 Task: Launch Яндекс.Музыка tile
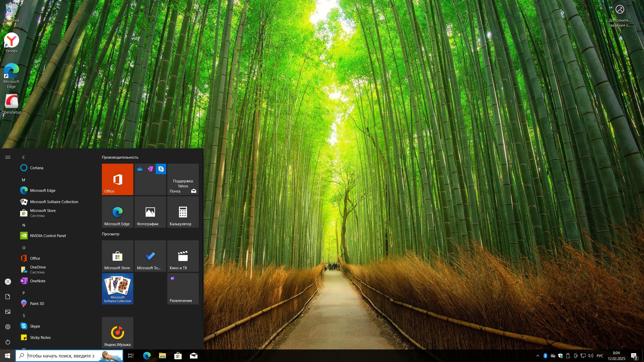(117, 333)
